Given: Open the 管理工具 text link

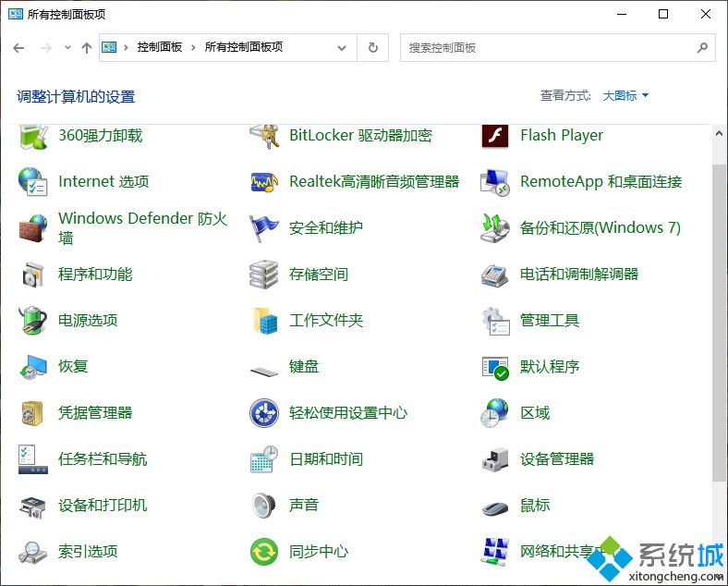Looking at the screenshot, I should click(x=550, y=321).
